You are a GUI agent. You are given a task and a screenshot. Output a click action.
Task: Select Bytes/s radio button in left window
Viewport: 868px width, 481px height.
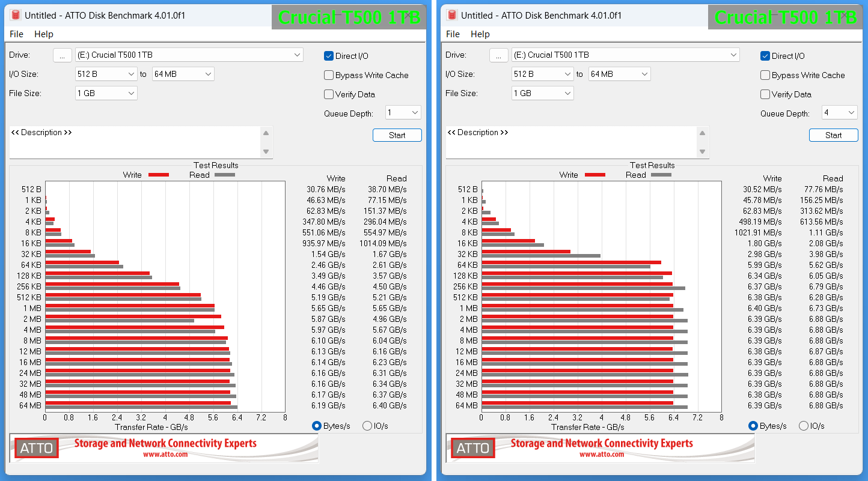pos(317,426)
